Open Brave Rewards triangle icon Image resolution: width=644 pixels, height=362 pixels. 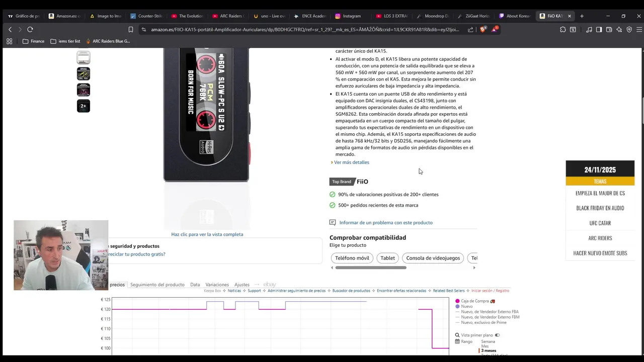click(x=494, y=30)
